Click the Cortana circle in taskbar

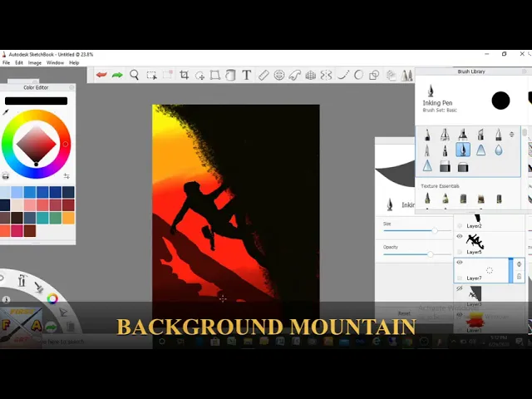click(x=162, y=342)
